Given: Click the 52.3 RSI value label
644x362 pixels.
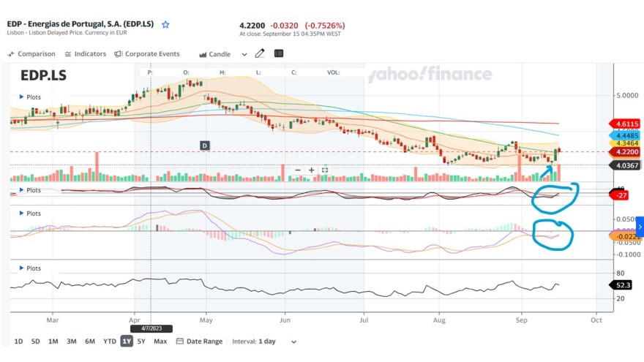Looking at the screenshot, I should coord(621,284).
